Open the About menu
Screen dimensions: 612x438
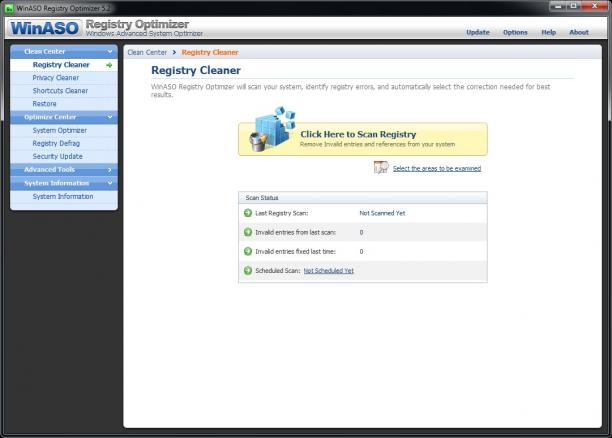(x=579, y=32)
